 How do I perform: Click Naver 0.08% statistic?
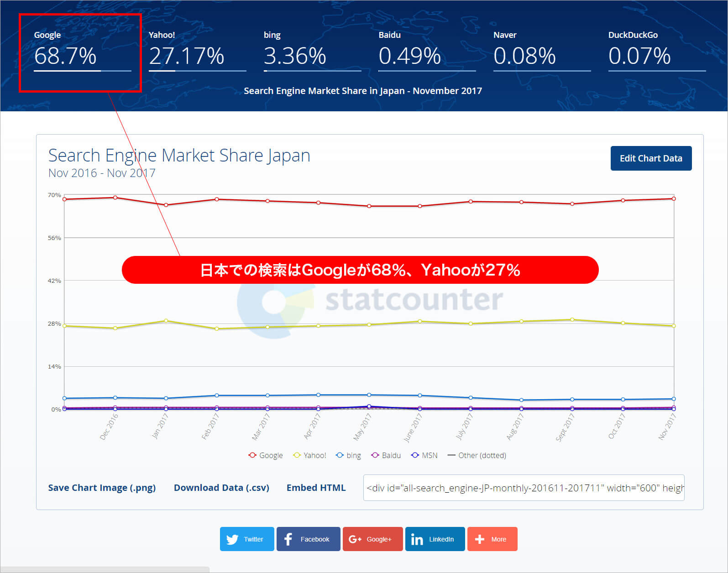(542, 51)
